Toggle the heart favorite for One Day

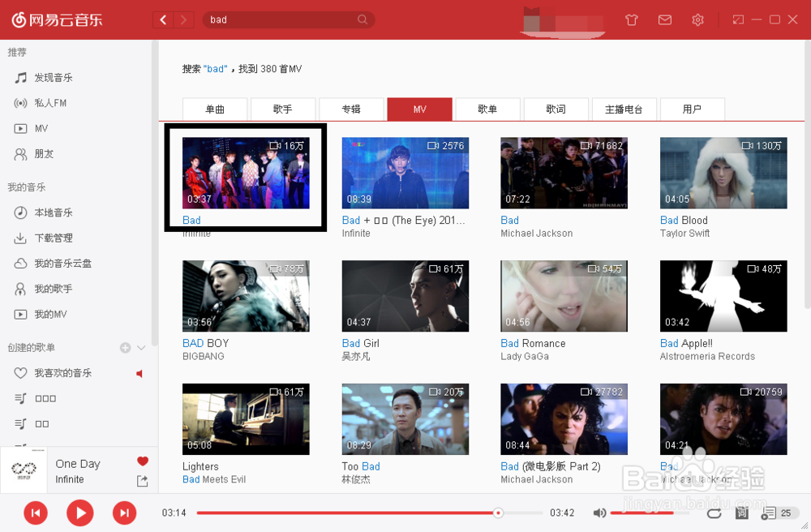tap(143, 461)
